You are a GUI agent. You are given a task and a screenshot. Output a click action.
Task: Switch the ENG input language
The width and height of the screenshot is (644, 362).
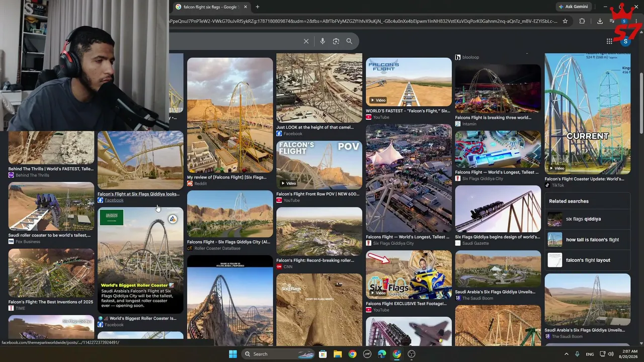pyautogui.click(x=590, y=354)
